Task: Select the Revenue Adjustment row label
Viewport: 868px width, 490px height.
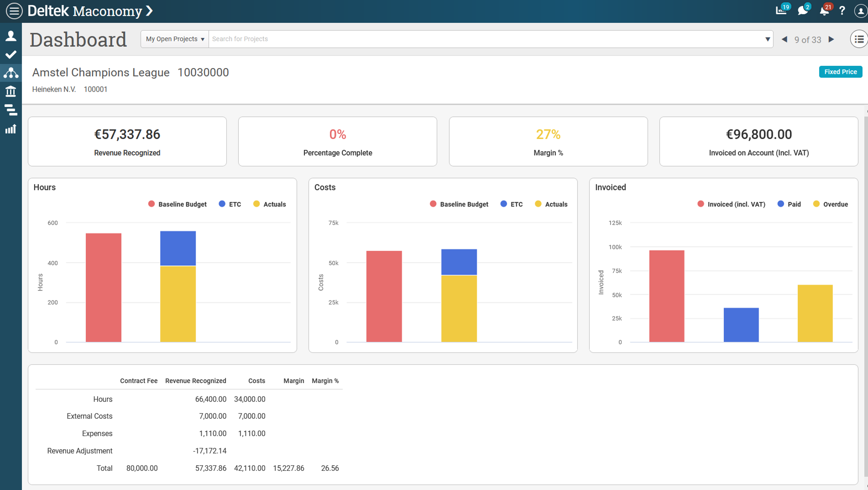Action: [80, 451]
